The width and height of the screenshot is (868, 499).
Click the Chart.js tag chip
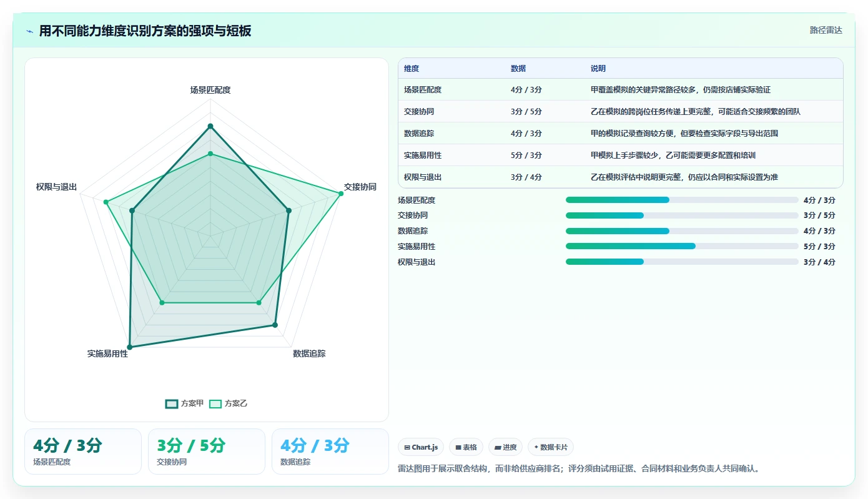tap(421, 447)
